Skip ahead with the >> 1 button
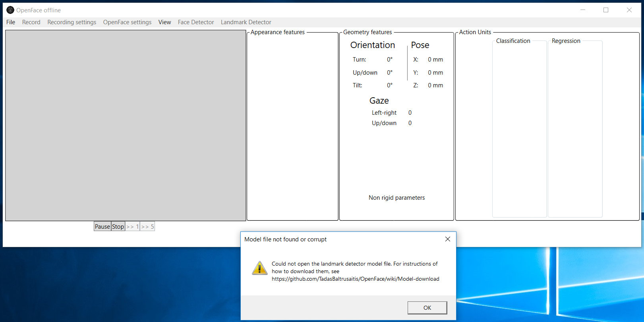Screen dimensions: 644x322 click(132, 226)
